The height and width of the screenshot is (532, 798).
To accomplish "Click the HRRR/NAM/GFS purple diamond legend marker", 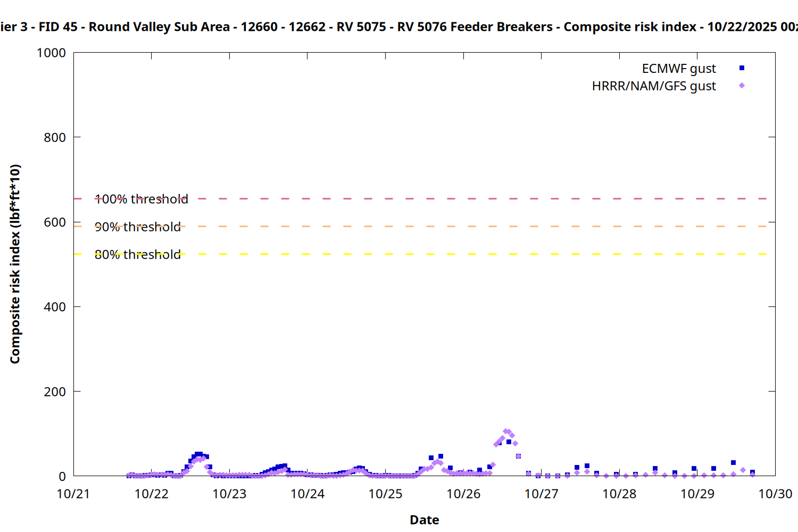I will (742, 86).
